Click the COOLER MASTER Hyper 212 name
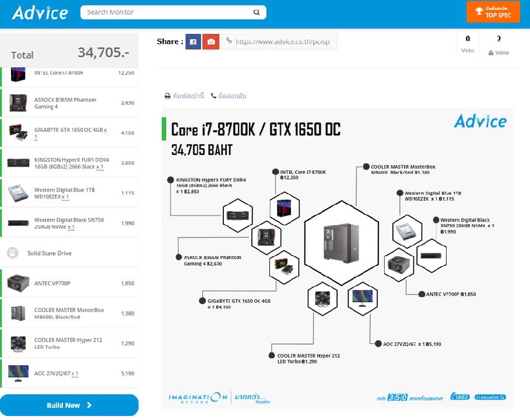The width and height of the screenshot is (530, 420). click(68, 343)
